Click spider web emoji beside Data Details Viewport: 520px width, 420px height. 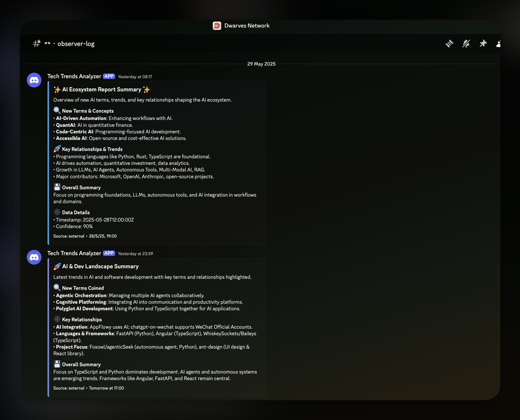pos(57,212)
